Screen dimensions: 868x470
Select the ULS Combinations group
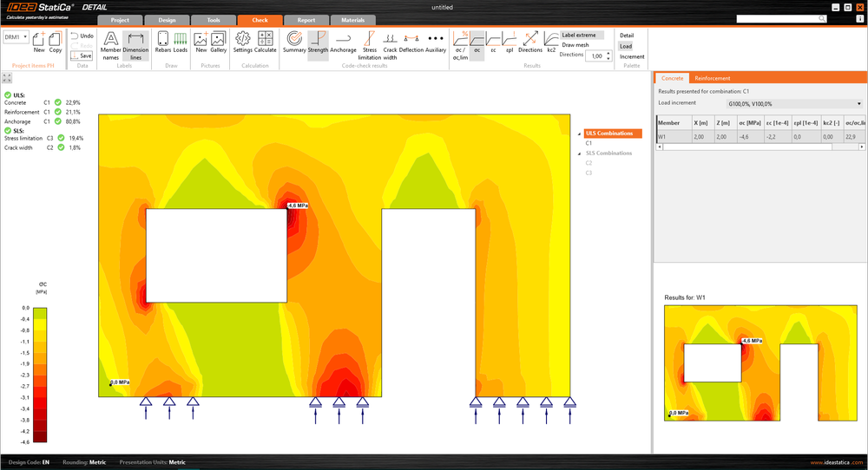(613, 134)
